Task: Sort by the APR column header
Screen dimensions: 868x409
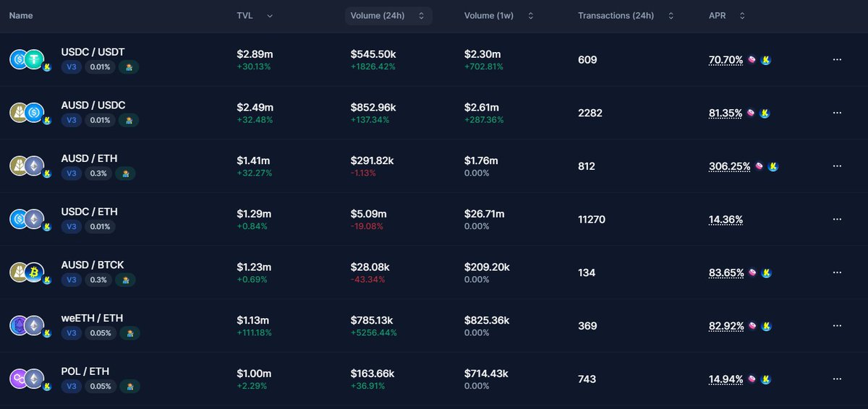Action: point(727,16)
